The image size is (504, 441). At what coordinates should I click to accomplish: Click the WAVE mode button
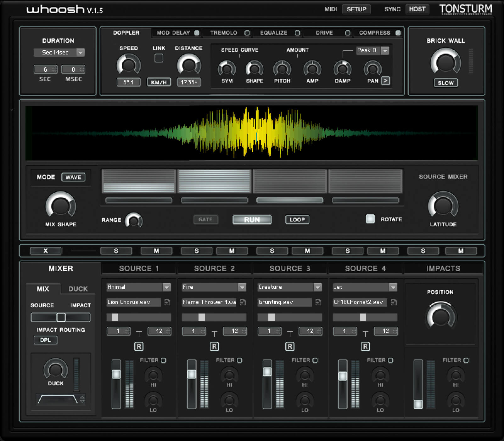point(73,177)
